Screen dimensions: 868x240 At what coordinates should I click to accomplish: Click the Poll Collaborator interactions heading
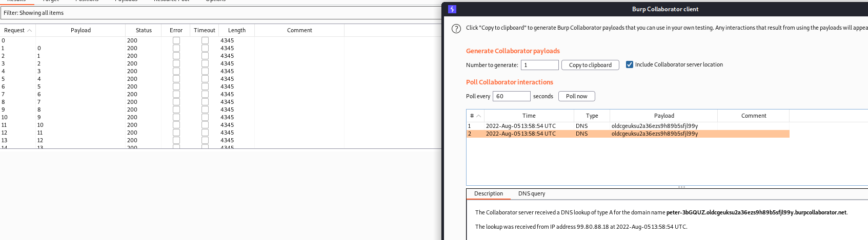510,82
